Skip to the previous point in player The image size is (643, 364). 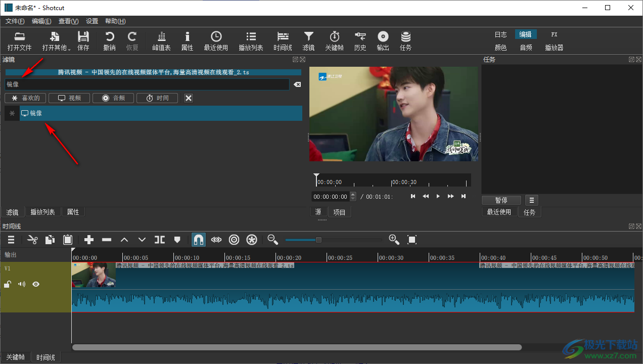pos(413,196)
